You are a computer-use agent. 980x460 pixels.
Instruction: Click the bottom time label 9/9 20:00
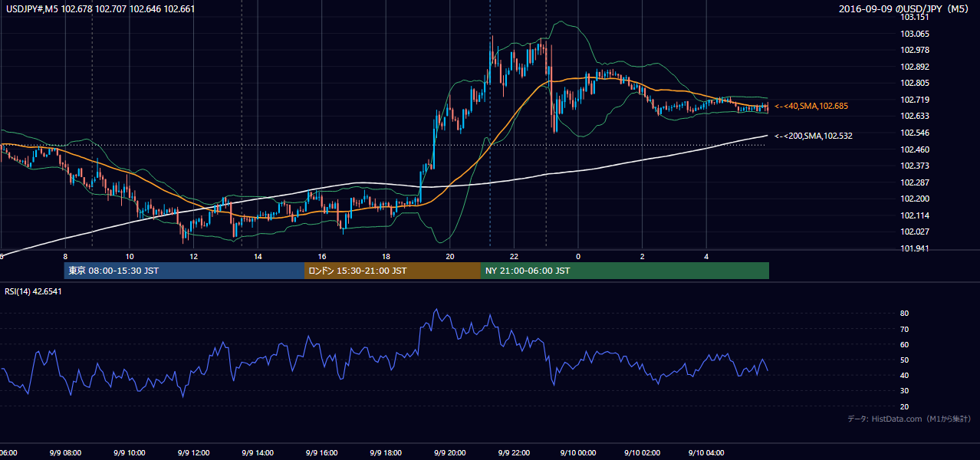click(450, 453)
